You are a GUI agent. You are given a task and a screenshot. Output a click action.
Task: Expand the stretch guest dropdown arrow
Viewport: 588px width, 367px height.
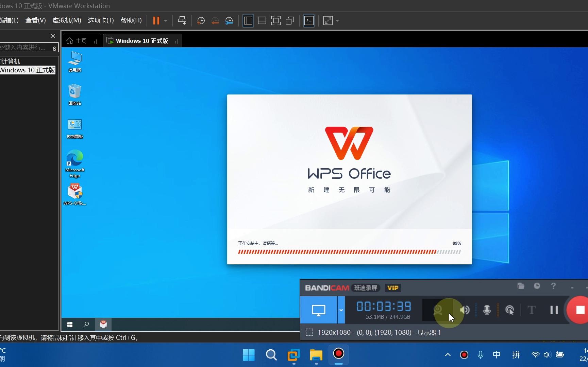[x=337, y=21]
